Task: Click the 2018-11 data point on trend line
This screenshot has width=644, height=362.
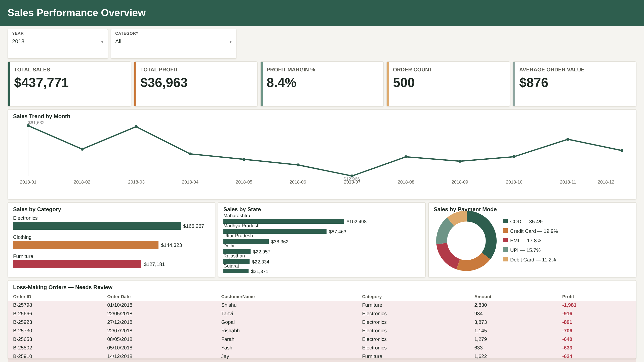Action: 568,139
